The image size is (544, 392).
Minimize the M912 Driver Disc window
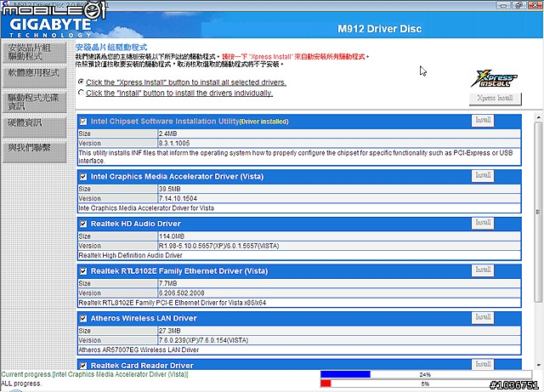503,5
